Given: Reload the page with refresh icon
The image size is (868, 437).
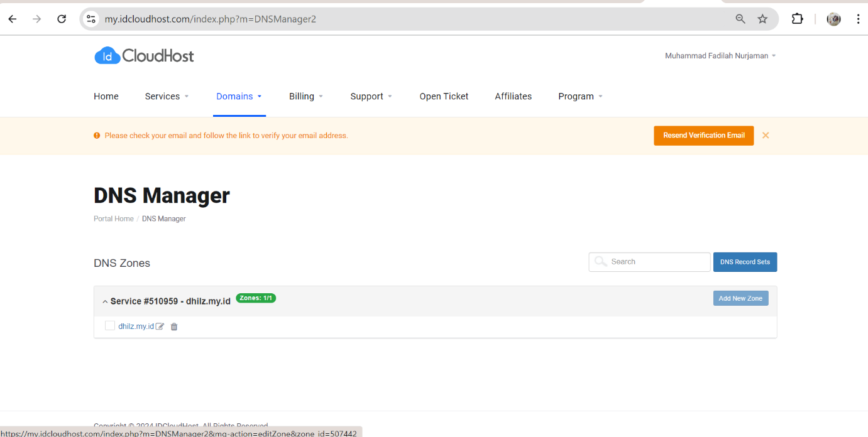Looking at the screenshot, I should 62,19.
